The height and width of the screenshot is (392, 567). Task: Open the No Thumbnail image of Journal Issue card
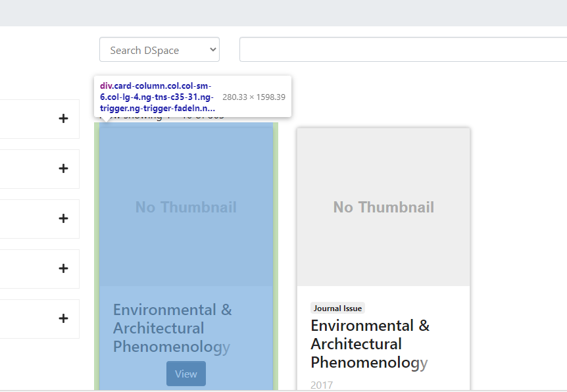pyautogui.click(x=383, y=207)
